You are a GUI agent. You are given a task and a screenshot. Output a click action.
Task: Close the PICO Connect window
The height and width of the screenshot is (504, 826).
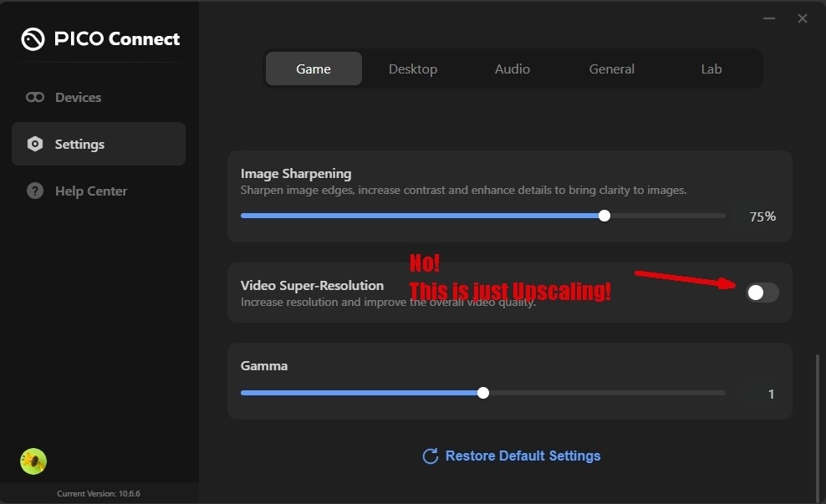click(803, 18)
